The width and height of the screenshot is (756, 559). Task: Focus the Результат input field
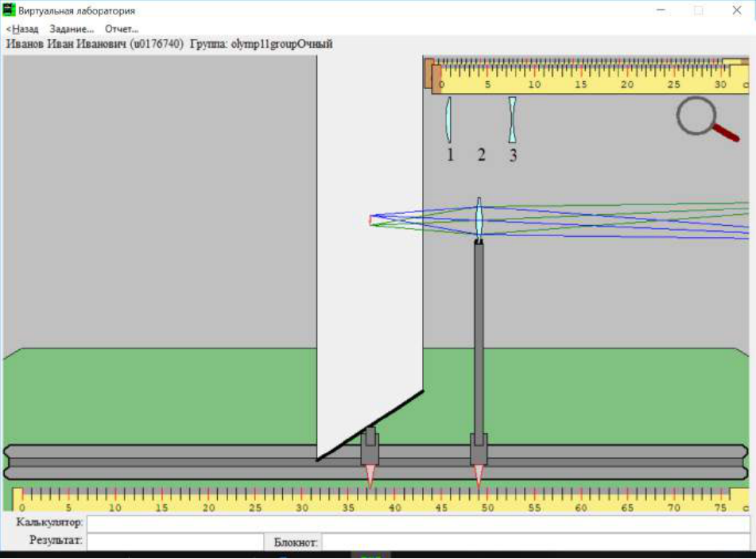176,541
